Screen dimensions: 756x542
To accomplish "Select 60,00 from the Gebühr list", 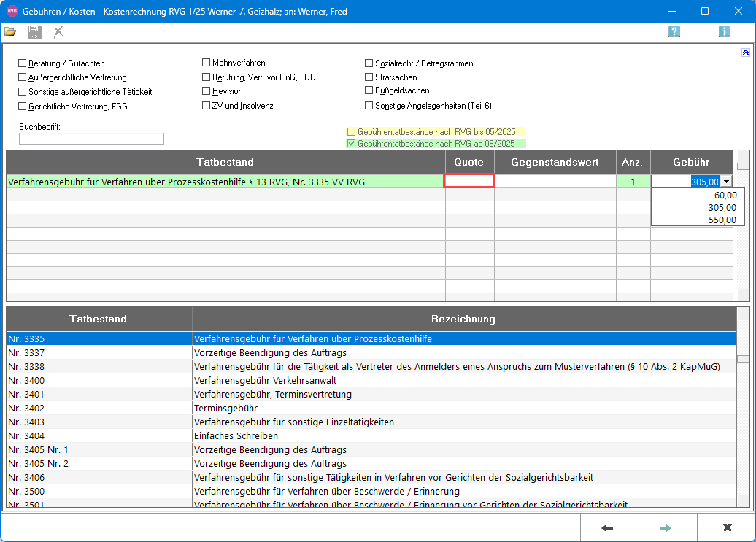I will [x=698, y=195].
